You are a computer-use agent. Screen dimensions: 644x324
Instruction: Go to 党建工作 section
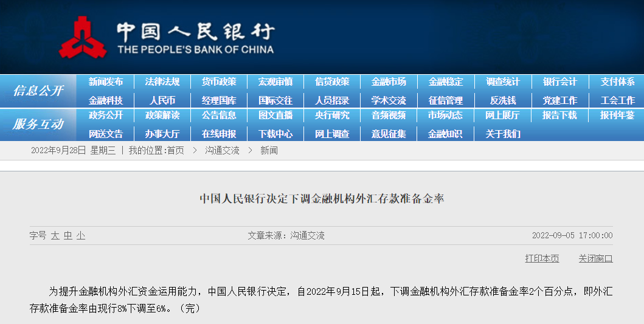coord(560,100)
